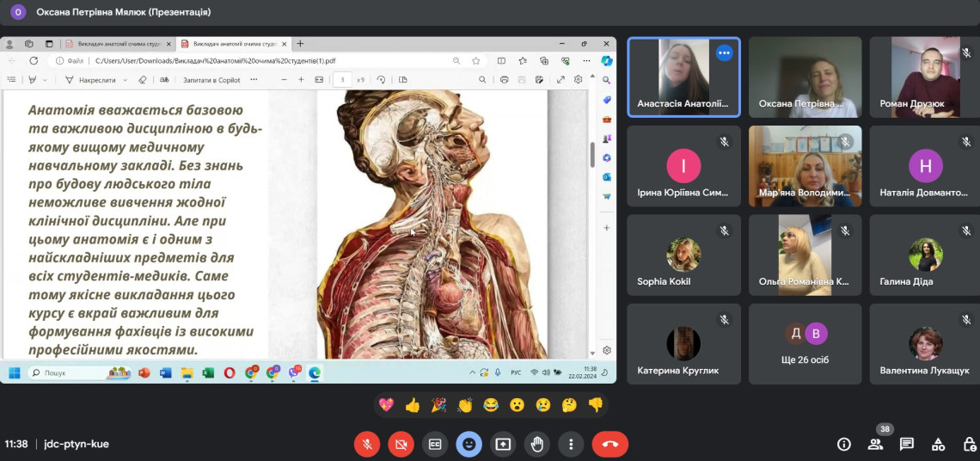
Task: Send the thinking face reaction
Action: pyautogui.click(x=569, y=405)
